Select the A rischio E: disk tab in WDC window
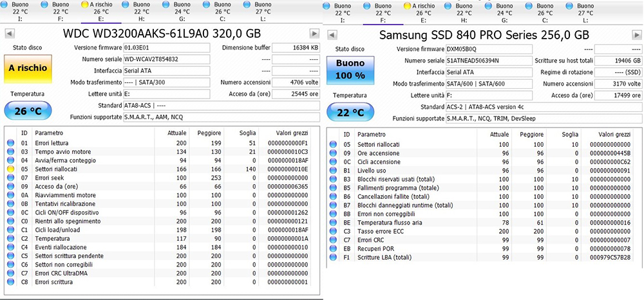 pyautogui.click(x=101, y=12)
